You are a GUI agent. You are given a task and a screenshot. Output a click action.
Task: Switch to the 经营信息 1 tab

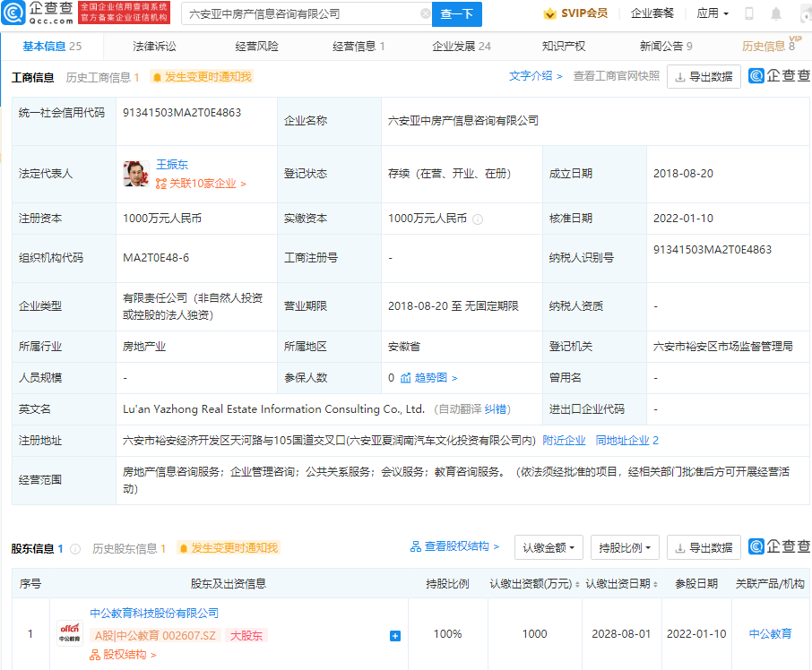point(358,47)
